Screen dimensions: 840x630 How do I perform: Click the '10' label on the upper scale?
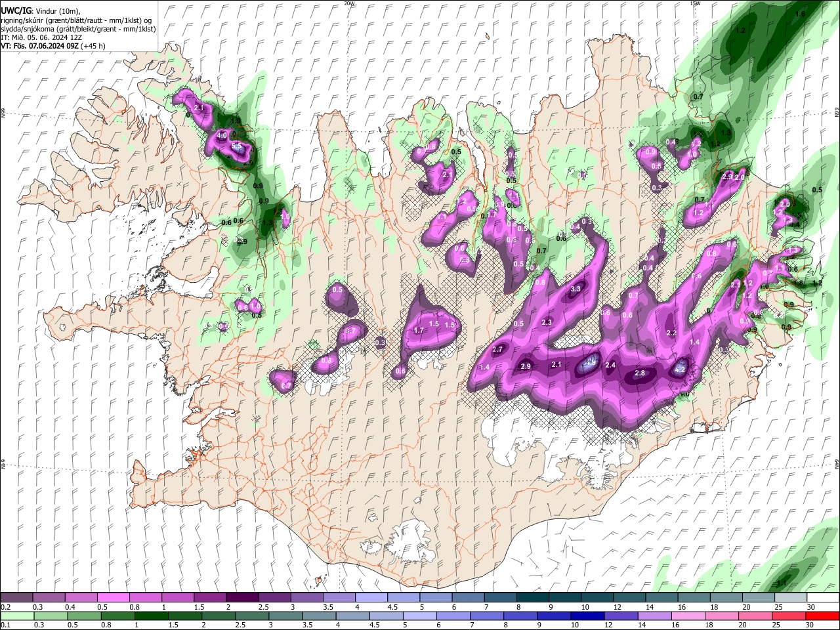pyautogui.click(x=585, y=607)
